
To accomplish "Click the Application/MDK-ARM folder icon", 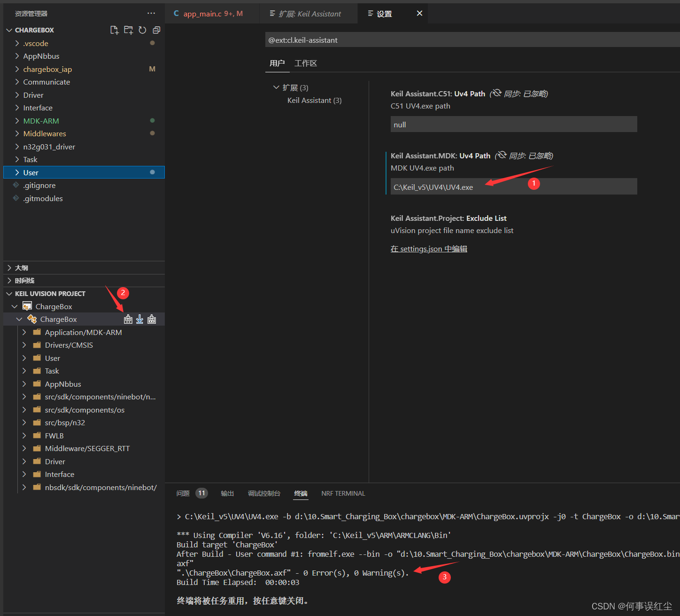I will pyautogui.click(x=37, y=332).
